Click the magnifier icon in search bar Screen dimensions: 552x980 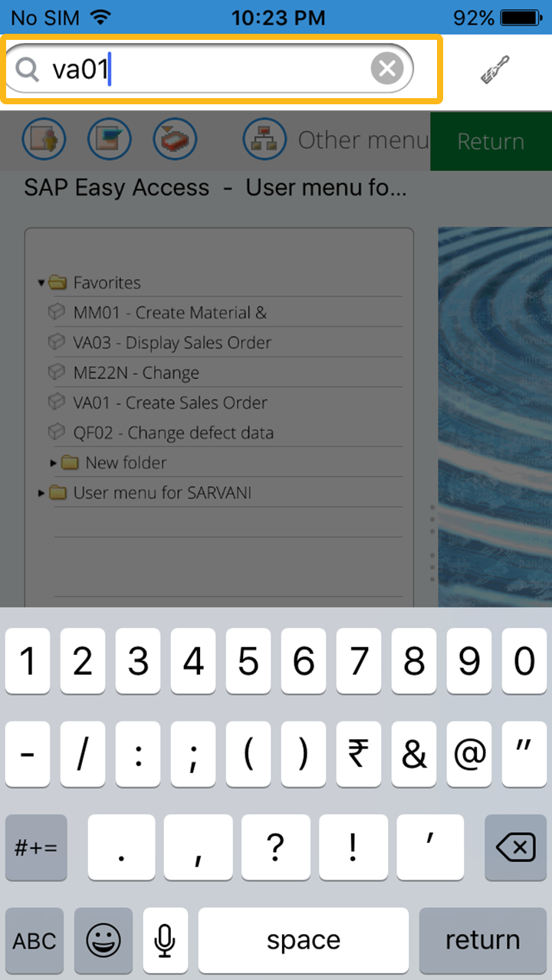[x=28, y=70]
